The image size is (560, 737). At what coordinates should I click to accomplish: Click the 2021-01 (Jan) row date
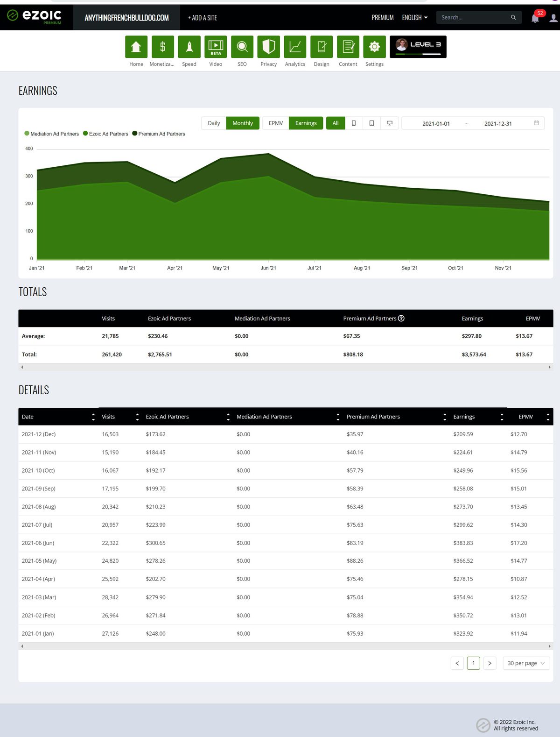pos(38,634)
